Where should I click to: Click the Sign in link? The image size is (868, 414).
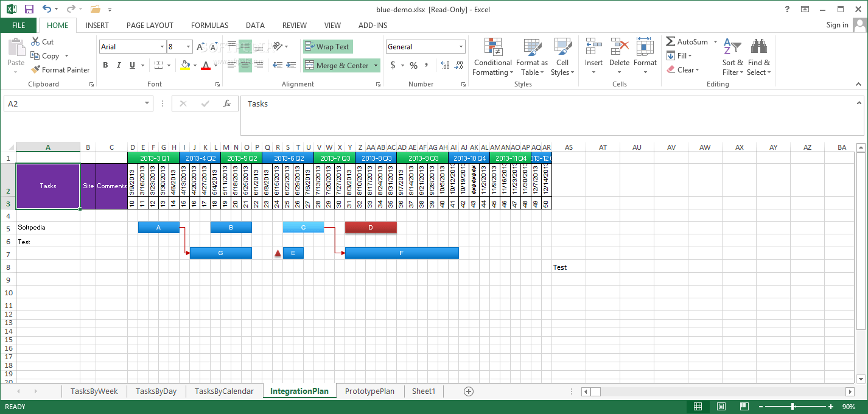pos(837,25)
